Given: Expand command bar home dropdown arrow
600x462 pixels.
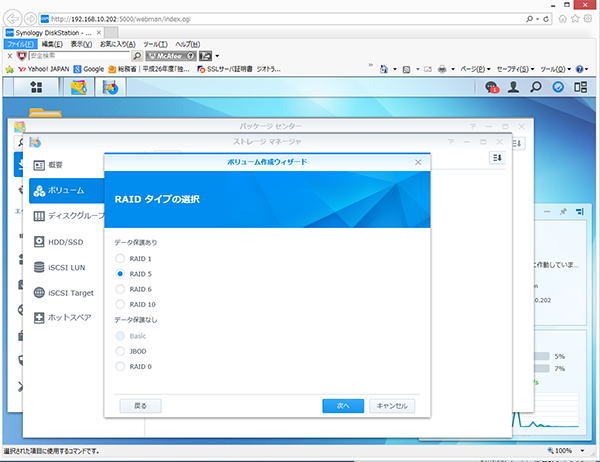Looking at the screenshot, I should (x=395, y=69).
